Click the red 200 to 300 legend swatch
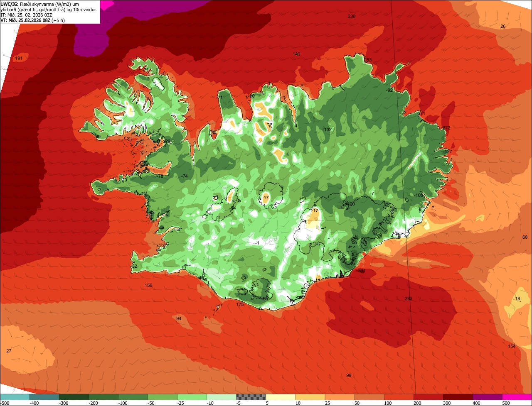This screenshot has width=532, height=406. (x=428, y=397)
